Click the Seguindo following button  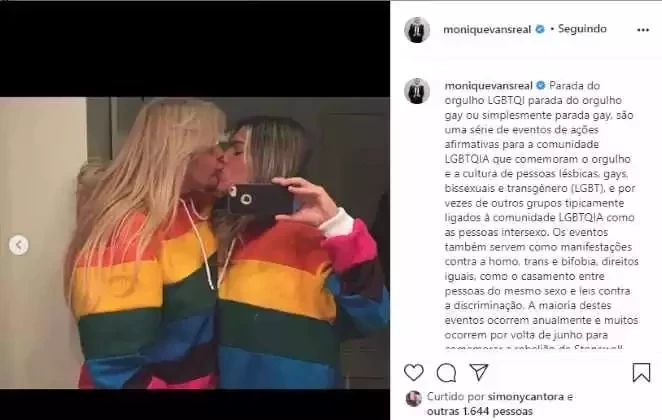click(582, 29)
